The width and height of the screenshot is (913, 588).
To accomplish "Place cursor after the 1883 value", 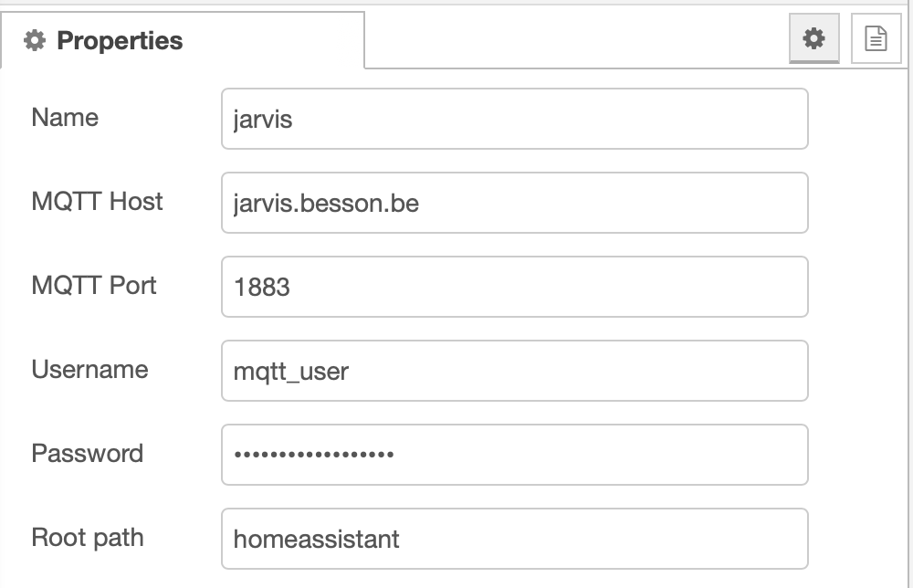I will coord(292,287).
